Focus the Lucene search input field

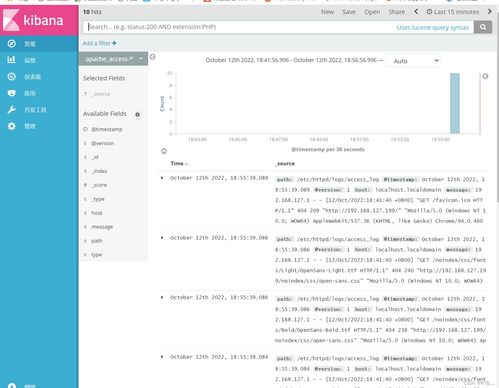240,27
